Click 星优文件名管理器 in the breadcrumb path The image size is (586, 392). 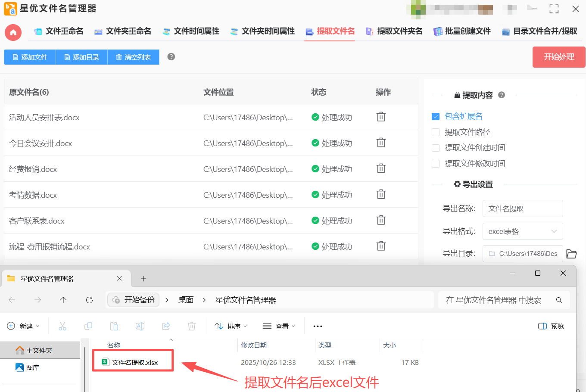246,300
